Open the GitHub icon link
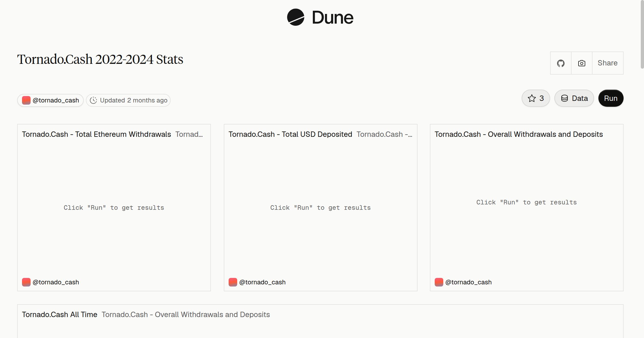This screenshot has height=338, width=644. (x=561, y=63)
